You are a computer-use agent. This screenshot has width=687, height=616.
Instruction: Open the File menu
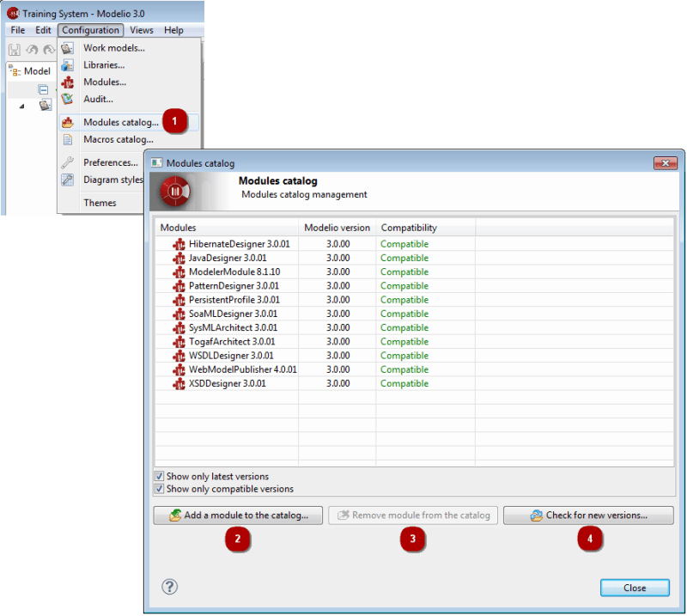click(18, 30)
